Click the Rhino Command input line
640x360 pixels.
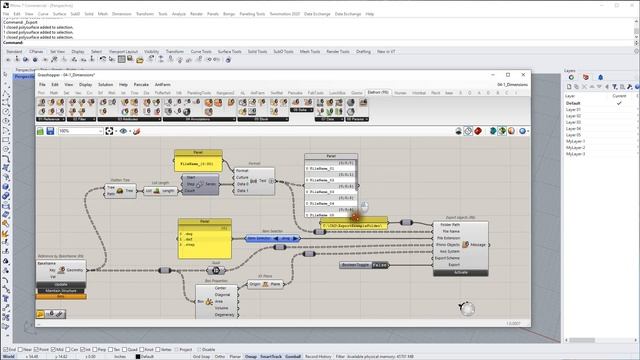point(318,42)
